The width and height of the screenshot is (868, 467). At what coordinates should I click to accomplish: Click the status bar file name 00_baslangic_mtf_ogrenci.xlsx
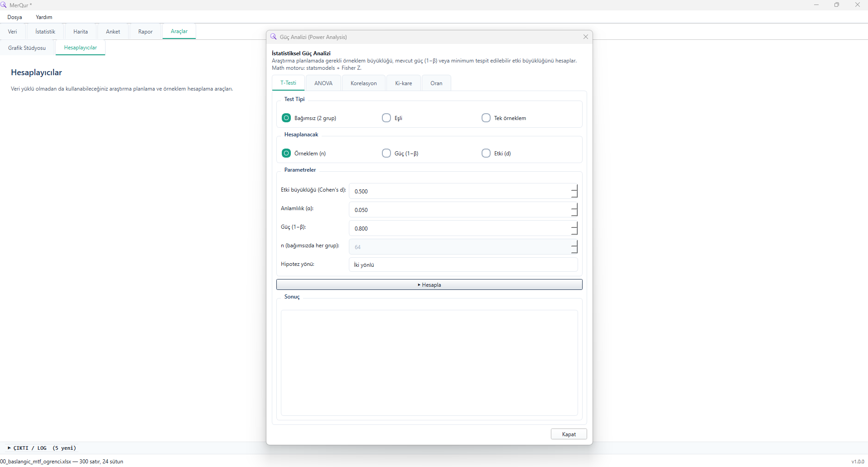pos(36,462)
